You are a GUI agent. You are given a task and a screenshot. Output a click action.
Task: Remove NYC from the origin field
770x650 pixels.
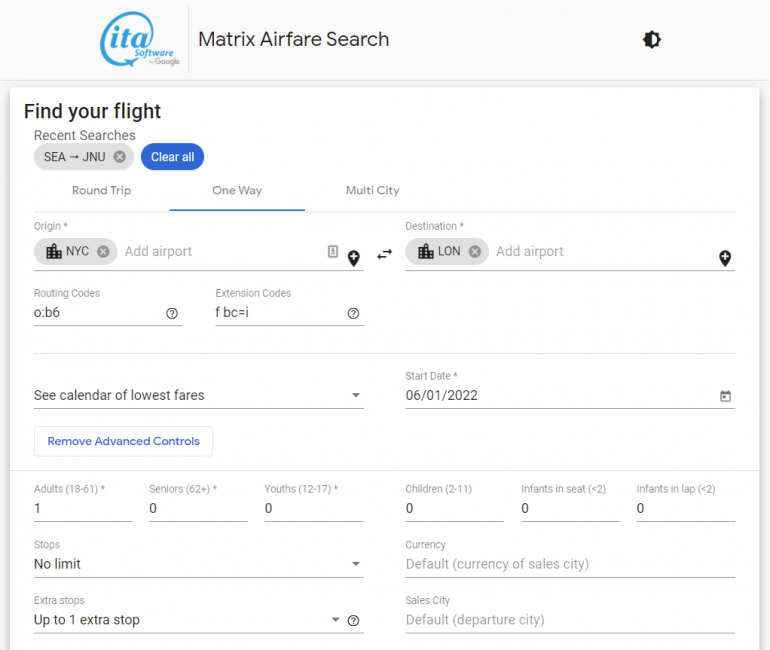click(x=103, y=252)
